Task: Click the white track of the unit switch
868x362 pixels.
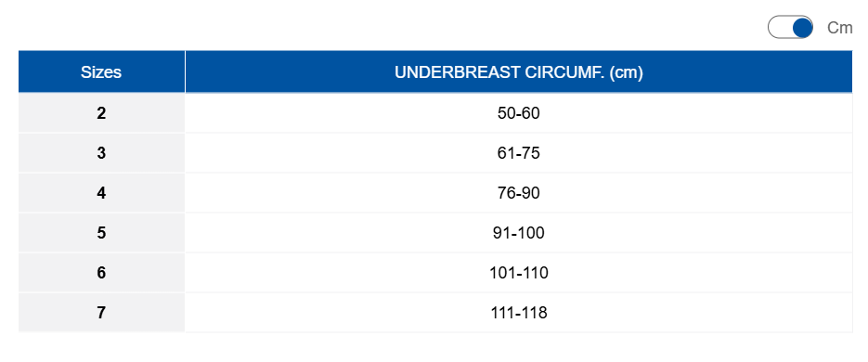Action: [x=780, y=28]
